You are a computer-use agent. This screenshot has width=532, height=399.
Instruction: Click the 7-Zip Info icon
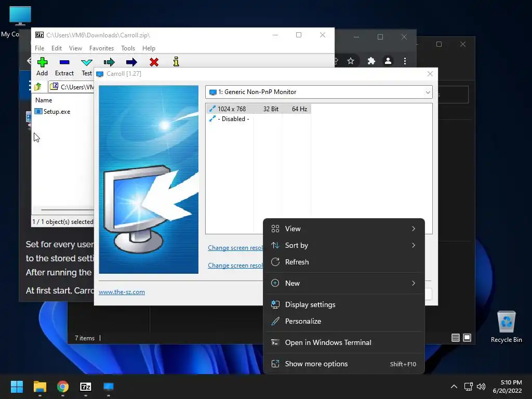click(x=176, y=62)
